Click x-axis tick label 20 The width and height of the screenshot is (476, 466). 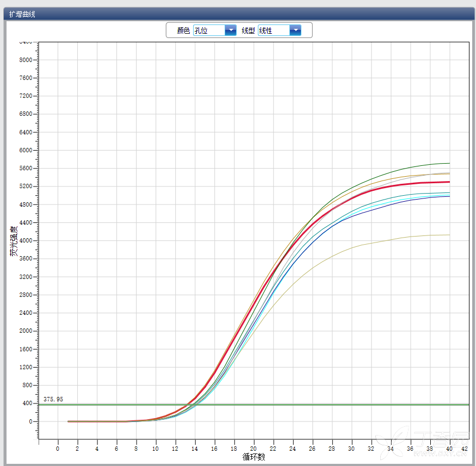pyautogui.click(x=254, y=449)
